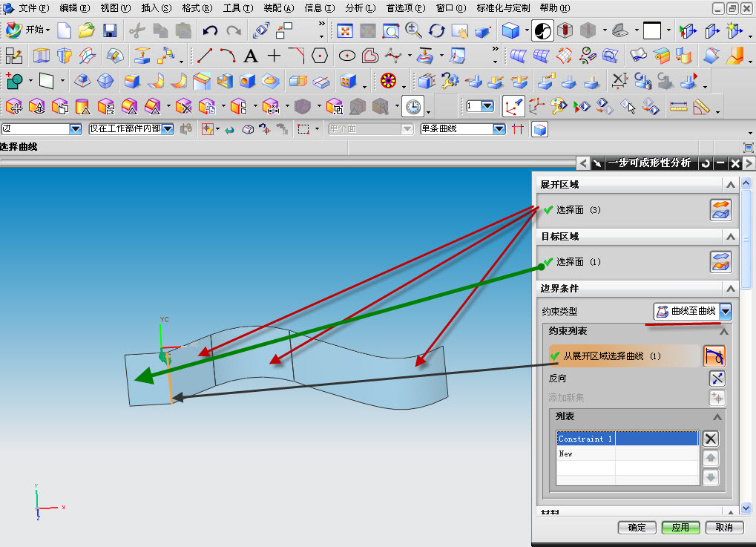Image resolution: width=756 pixels, height=547 pixels.
Task: Click the select curve from unfold region icon
Action: [714, 356]
